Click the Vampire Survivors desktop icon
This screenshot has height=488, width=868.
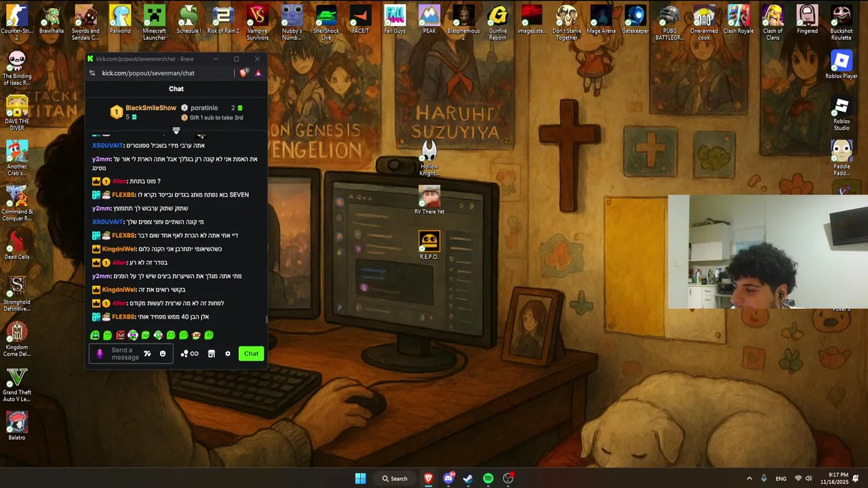point(257,22)
